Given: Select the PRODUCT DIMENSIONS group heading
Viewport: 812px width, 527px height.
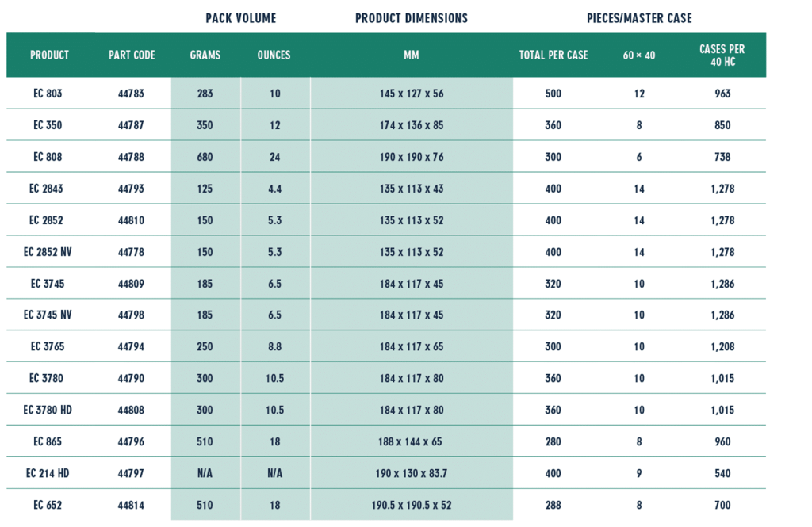Looking at the screenshot, I should 412,18.
